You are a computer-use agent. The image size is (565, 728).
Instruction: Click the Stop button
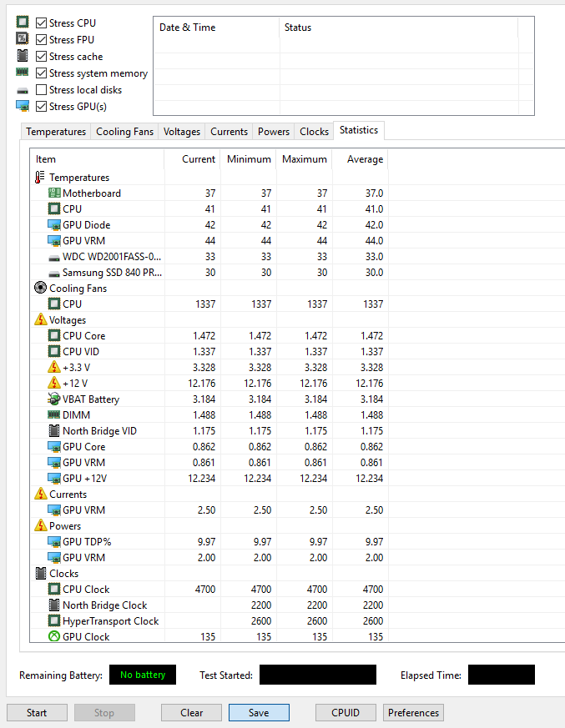(104, 713)
